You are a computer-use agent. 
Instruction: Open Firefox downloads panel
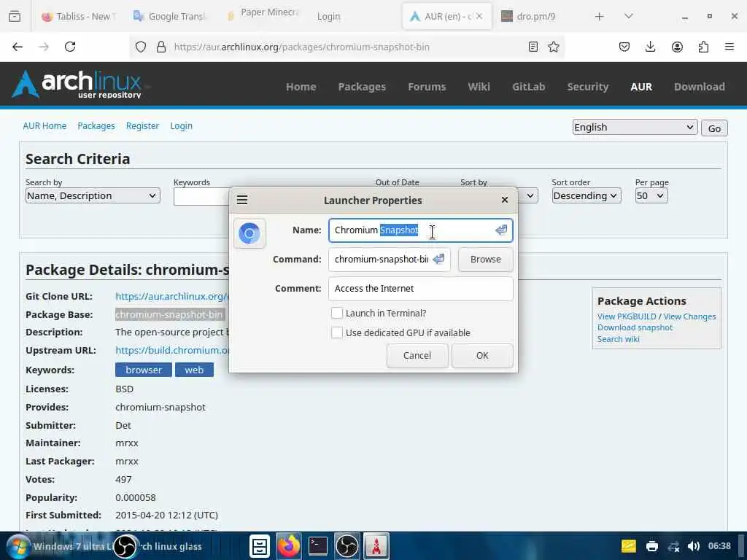point(650,47)
